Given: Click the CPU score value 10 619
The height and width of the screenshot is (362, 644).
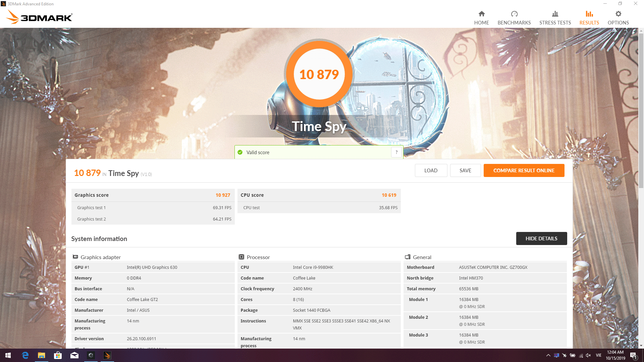Looking at the screenshot, I should 389,195.
